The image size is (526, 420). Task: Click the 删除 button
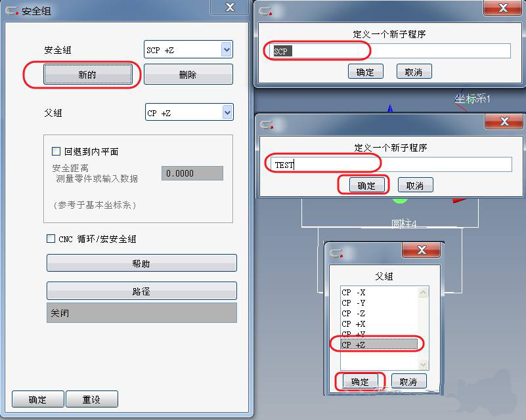pos(188,74)
